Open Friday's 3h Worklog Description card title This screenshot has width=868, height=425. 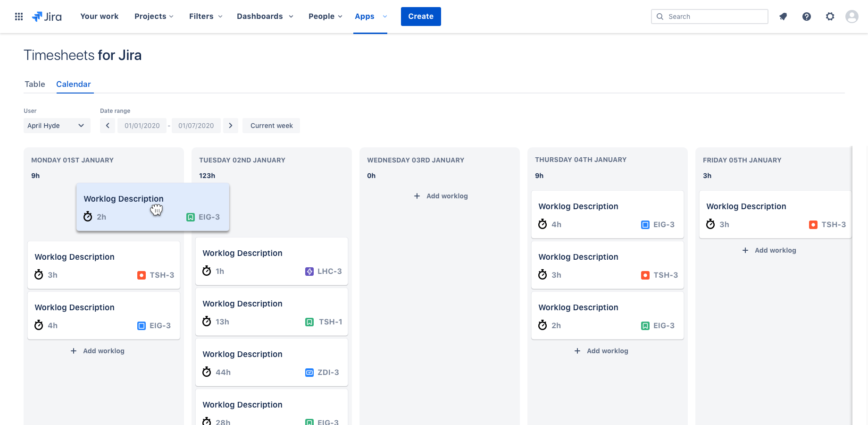point(746,206)
